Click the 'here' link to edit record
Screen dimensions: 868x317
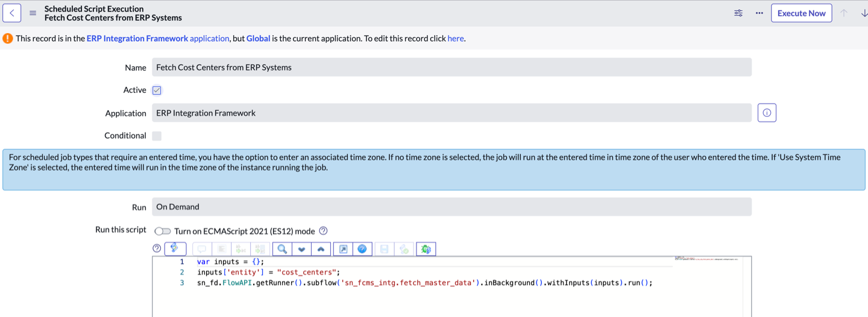[456, 38]
